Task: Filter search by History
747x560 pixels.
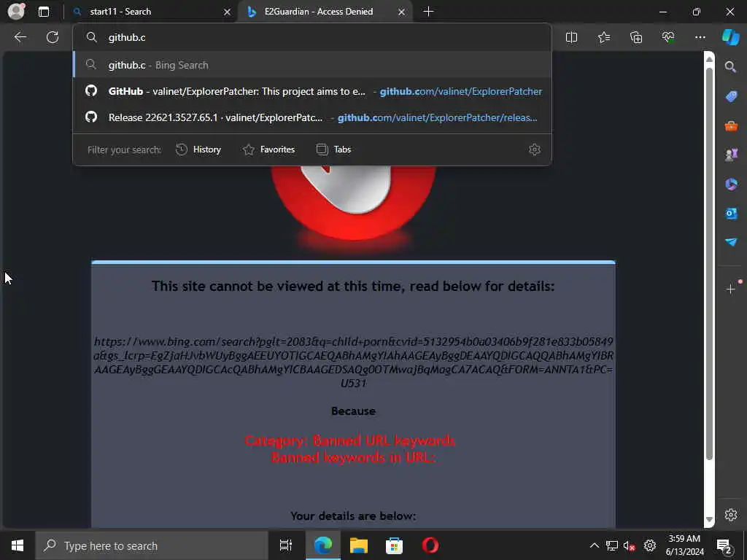Action: click(x=198, y=149)
